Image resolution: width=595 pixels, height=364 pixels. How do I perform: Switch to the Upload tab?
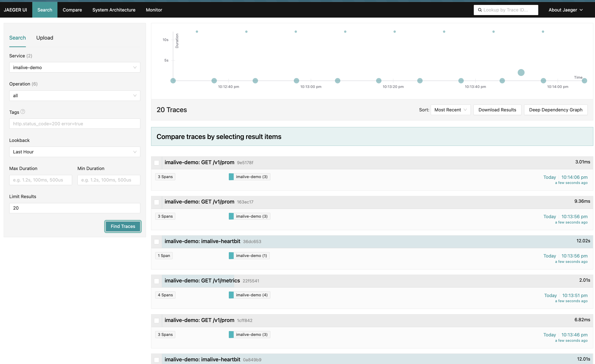[x=45, y=38]
